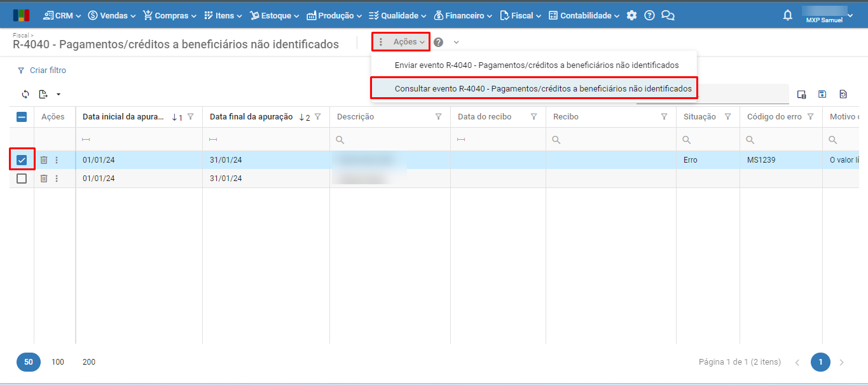The image size is (868, 385).
Task: Click the grey help icon beside Ações
Action: click(x=438, y=42)
